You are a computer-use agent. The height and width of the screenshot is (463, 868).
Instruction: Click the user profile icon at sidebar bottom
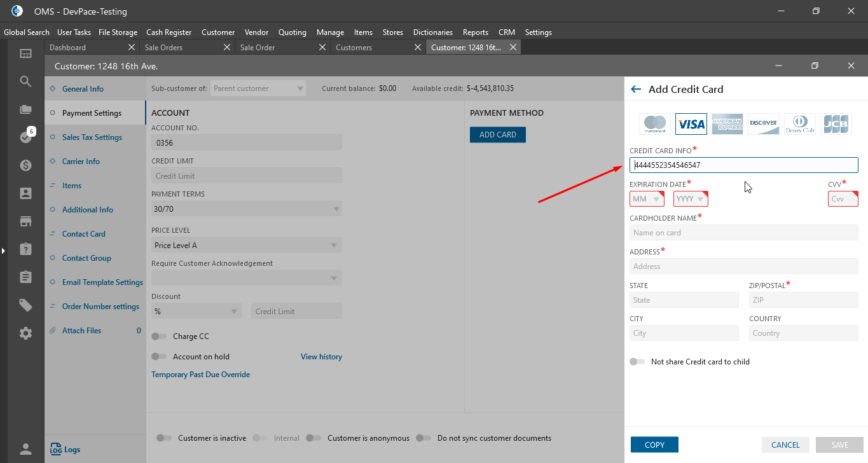[x=25, y=449]
